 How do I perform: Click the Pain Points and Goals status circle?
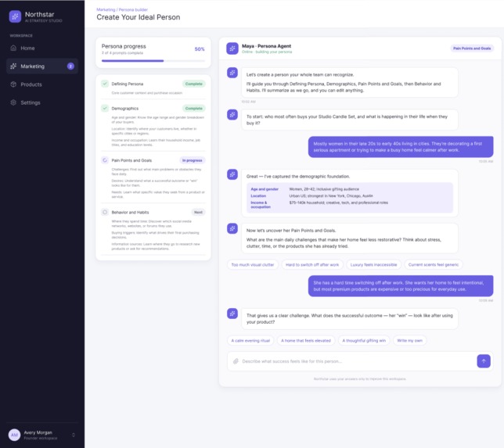pos(105,160)
